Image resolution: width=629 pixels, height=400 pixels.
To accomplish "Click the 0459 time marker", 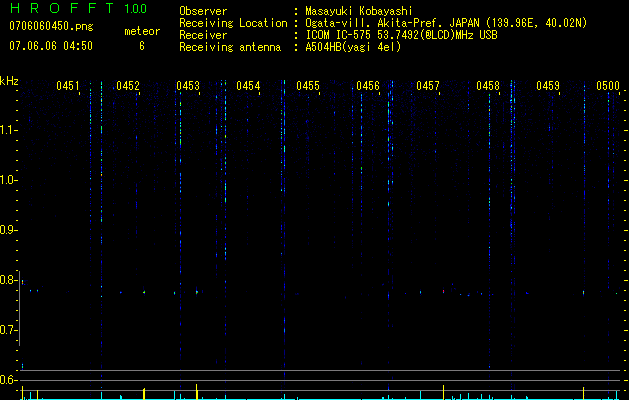I will tap(548, 85).
